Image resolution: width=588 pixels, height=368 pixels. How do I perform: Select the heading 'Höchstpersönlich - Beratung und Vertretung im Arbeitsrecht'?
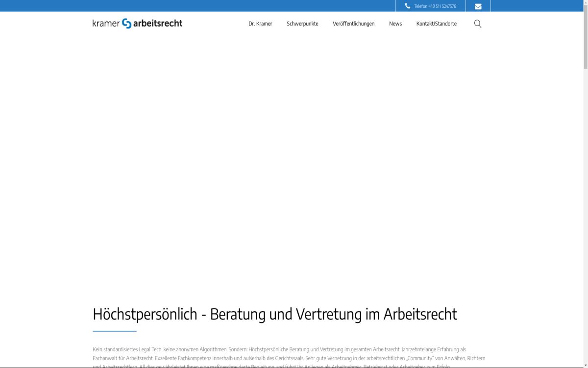tap(275, 314)
